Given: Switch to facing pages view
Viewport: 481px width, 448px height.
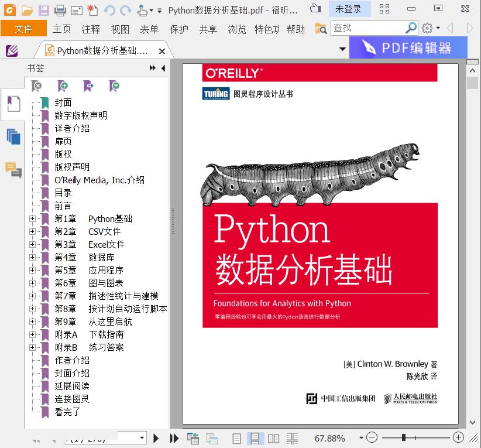Looking at the screenshot, I should (273, 438).
